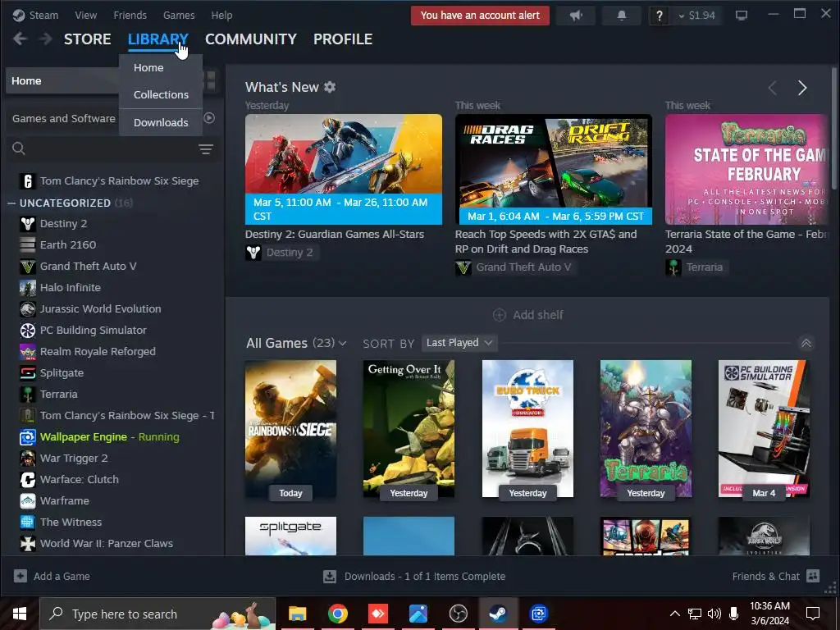Select Downloads in the Library dropdown

[161, 123]
